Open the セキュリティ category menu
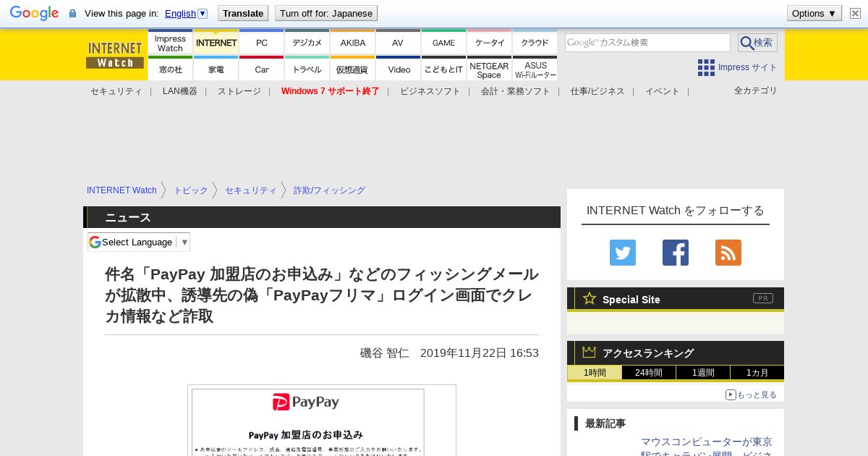This screenshot has width=868, height=456. [116, 91]
